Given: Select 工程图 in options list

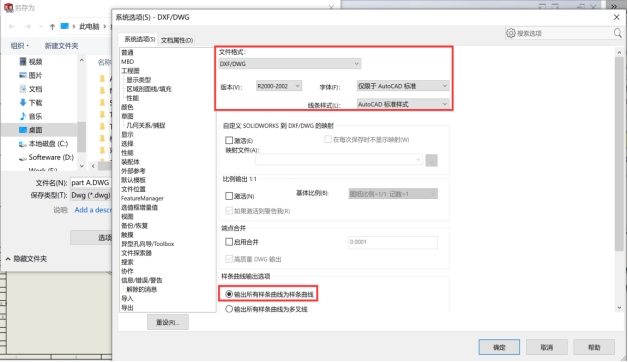Looking at the screenshot, I should click(131, 70).
